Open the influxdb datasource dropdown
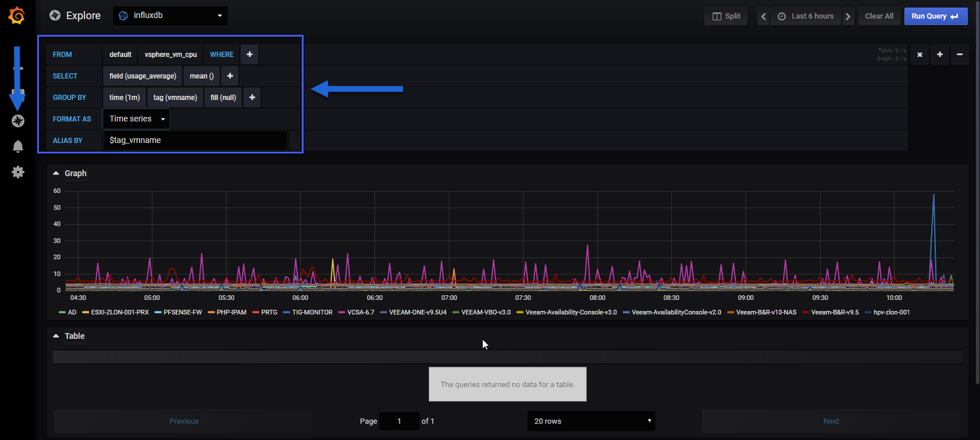Image resolution: width=980 pixels, height=440 pixels. click(x=170, y=16)
